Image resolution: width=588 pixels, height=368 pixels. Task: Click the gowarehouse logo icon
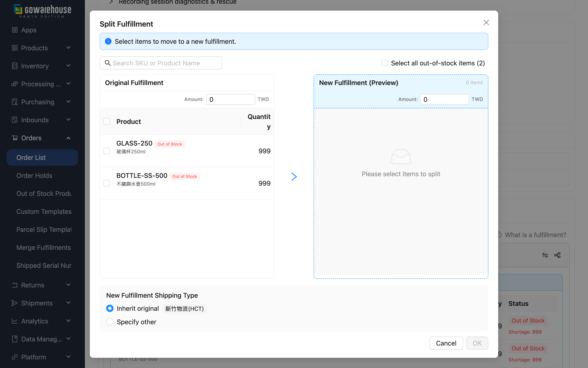pos(18,9)
